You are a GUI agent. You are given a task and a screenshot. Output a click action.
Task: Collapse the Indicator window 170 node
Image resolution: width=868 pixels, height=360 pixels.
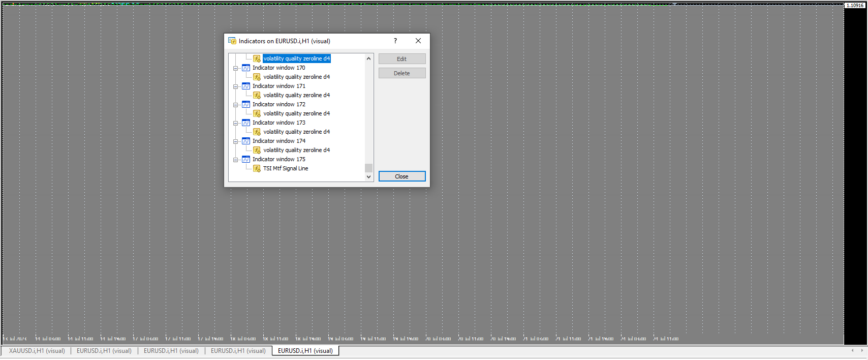235,68
